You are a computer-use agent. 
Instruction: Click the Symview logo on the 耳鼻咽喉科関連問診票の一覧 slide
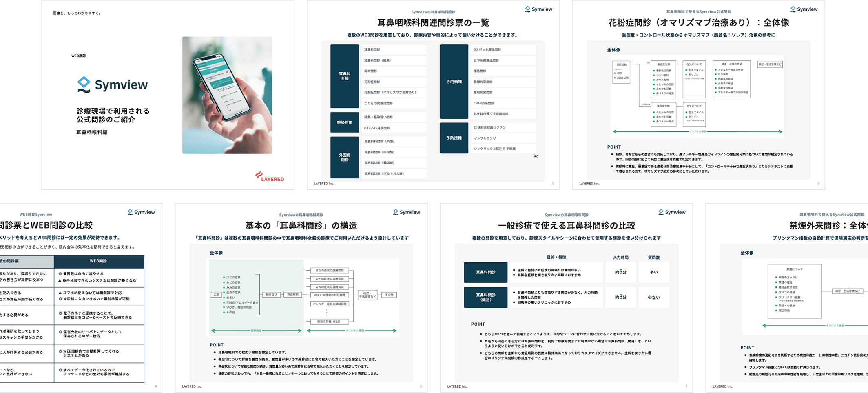click(x=538, y=9)
